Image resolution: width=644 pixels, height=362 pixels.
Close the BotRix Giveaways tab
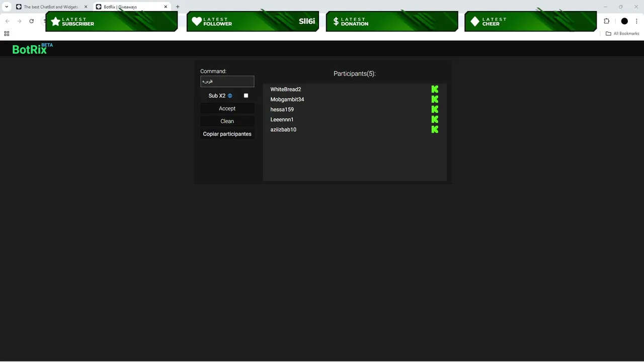tap(166, 7)
